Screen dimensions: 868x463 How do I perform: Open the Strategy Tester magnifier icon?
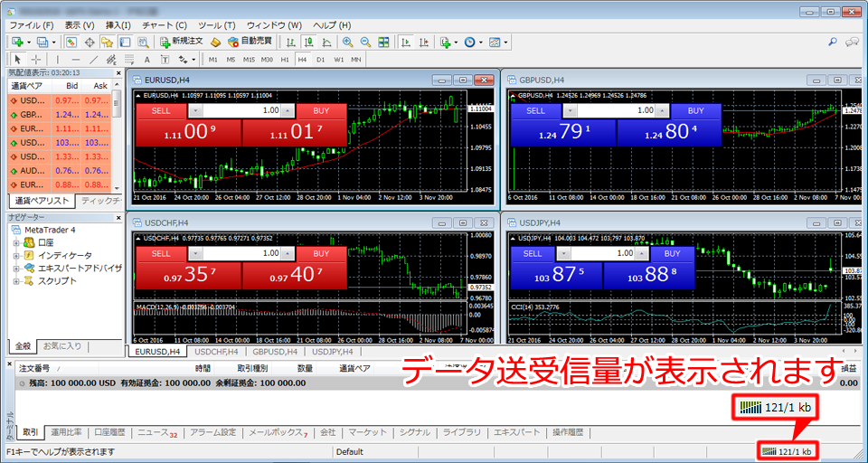[143, 42]
